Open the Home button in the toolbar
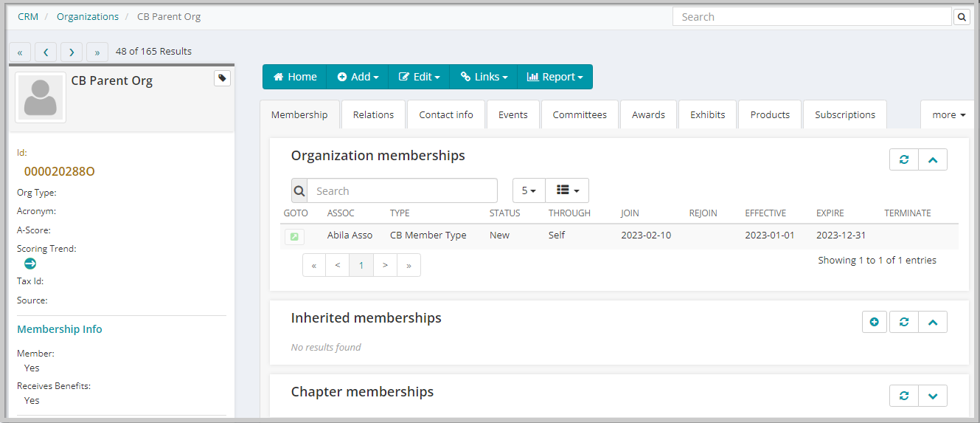The width and height of the screenshot is (980, 423). click(294, 77)
